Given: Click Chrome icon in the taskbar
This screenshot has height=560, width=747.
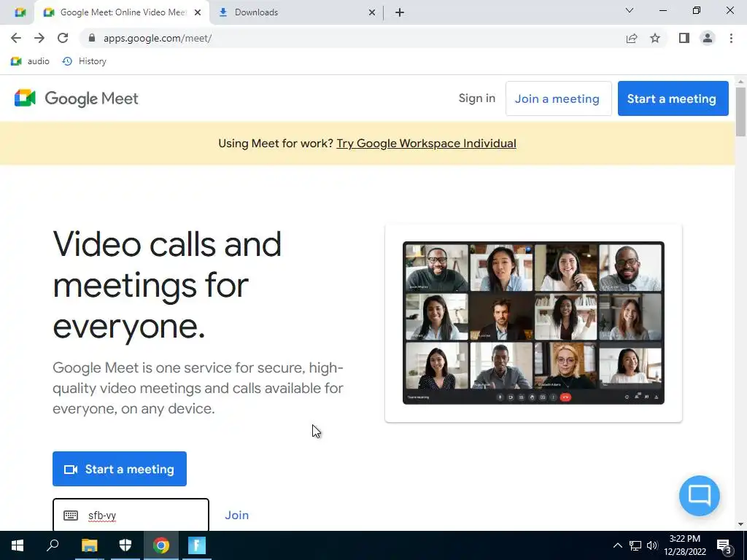Looking at the screenshot, I should (x=161, y=545).
